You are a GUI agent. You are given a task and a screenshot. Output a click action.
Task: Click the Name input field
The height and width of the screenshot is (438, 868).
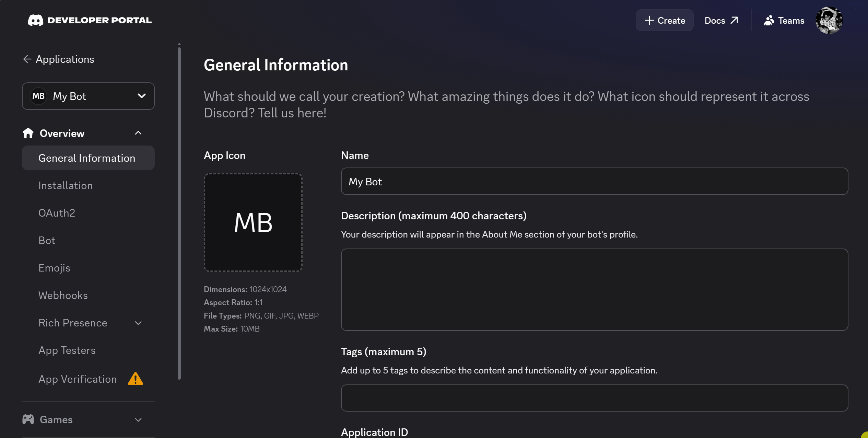coord(594,181)
